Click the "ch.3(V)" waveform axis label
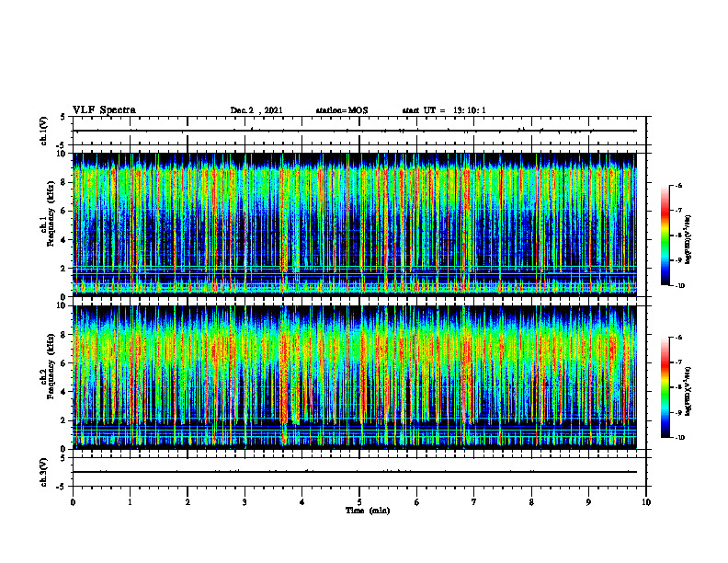Image resolution: width=728 pixels, height=563 pixels. pos(43,472)
